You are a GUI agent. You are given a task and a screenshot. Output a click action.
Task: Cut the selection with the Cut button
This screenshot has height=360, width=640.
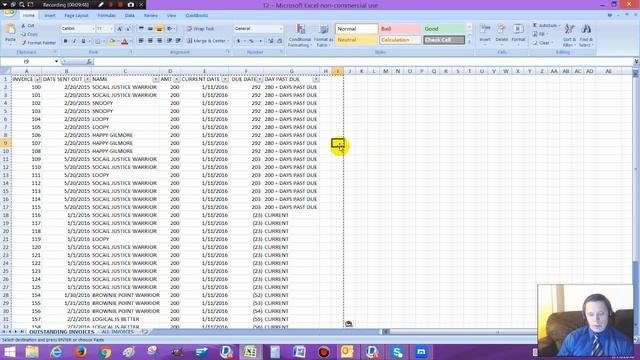pyautogui.click(x=28, y=26)
